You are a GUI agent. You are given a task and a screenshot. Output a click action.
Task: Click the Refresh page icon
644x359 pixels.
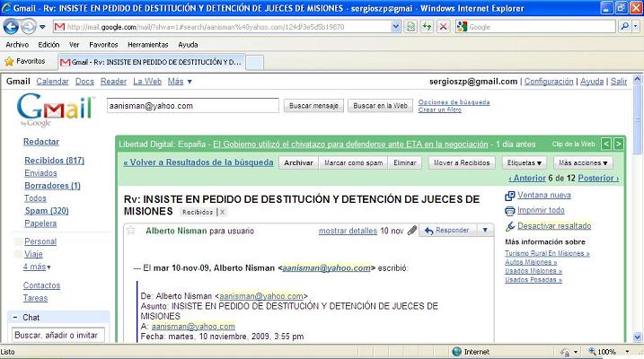[428, 27]
